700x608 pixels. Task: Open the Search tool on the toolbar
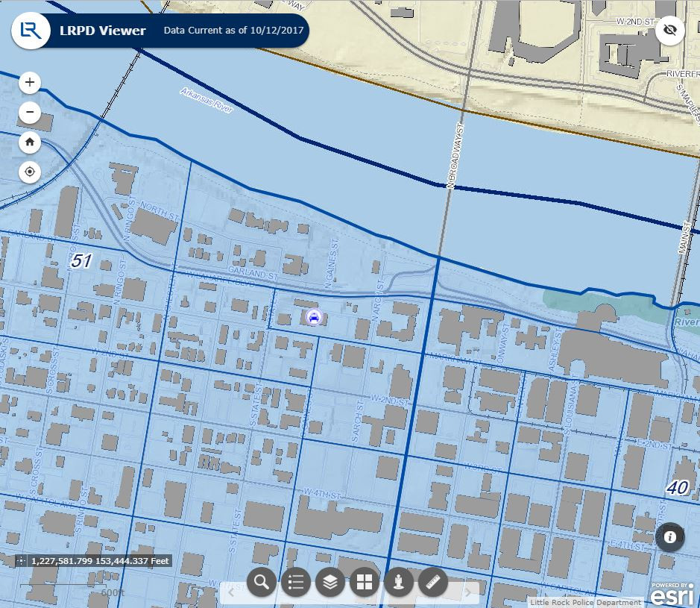pyautogui.click(x=261, y=582)
